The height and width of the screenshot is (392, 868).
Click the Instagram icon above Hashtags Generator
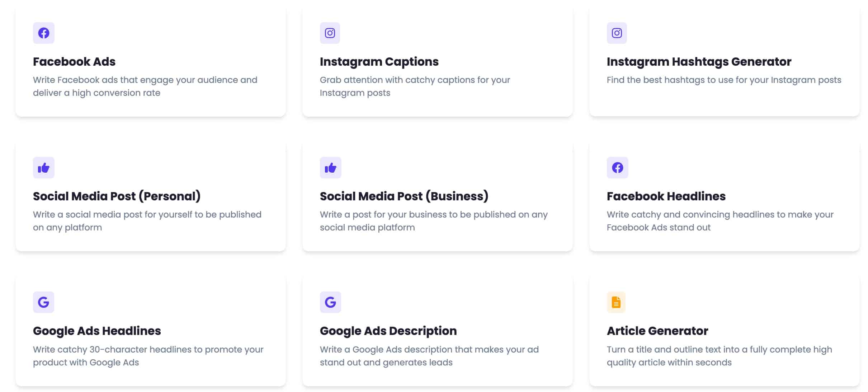pos(617,33)
